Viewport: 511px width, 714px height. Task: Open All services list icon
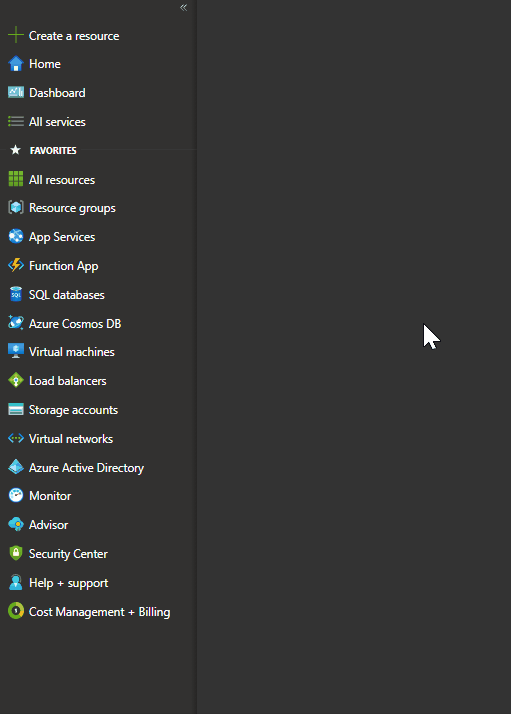pyautogui.click(x=16, y=122)
